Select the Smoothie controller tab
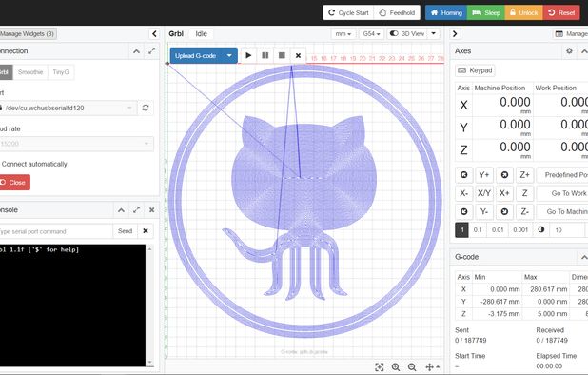This screenshot has width=588, height=375. pyautogui.click(x=30, y=72)
